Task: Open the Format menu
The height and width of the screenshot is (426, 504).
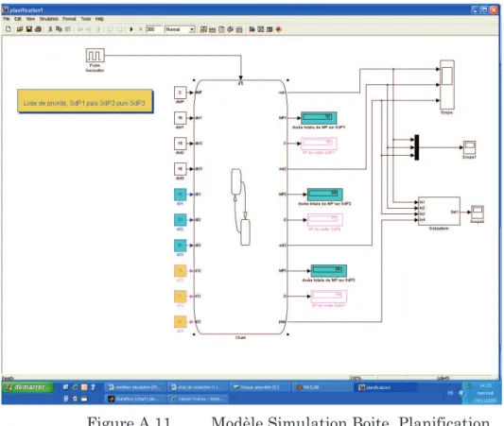Action: coord(69,19)
